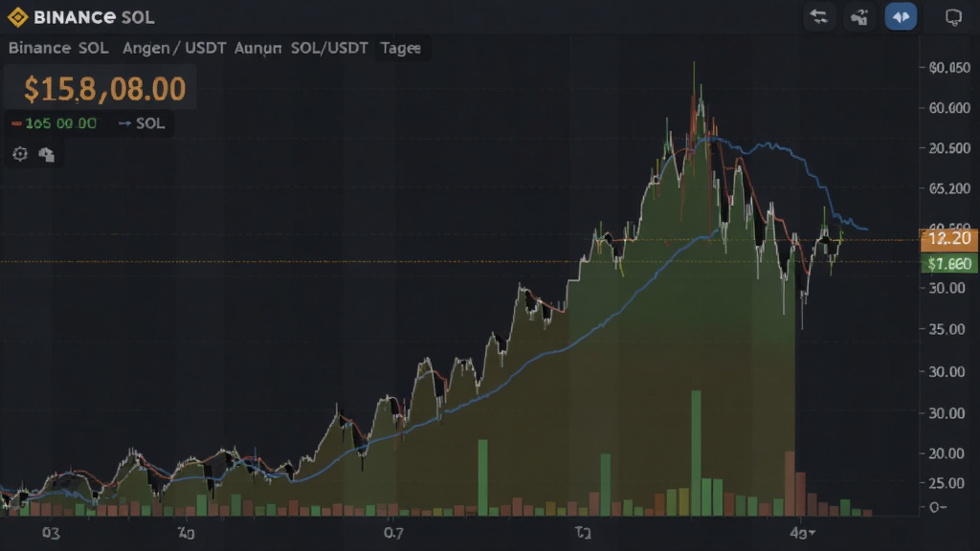Click the icon next to settings gear

pos(46,154)
